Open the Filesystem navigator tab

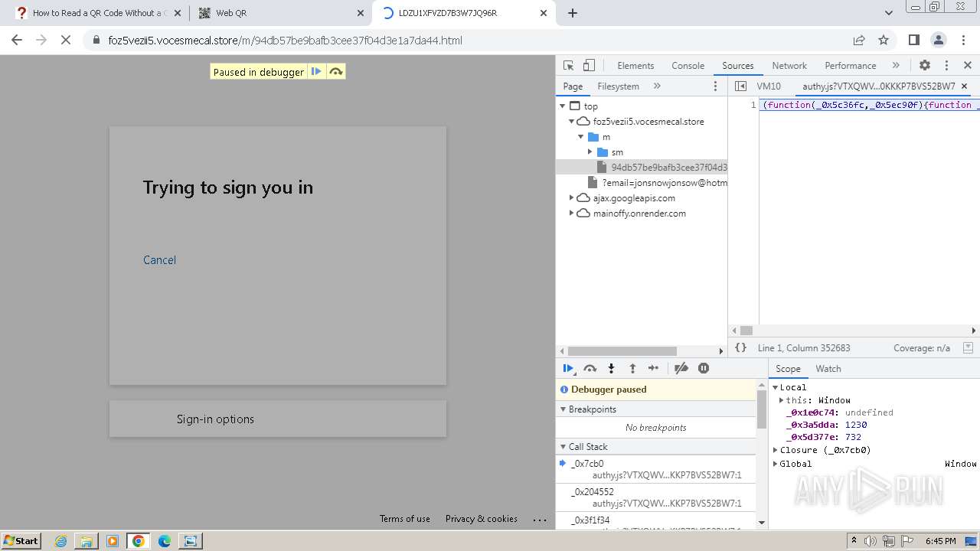click(618, 86)
